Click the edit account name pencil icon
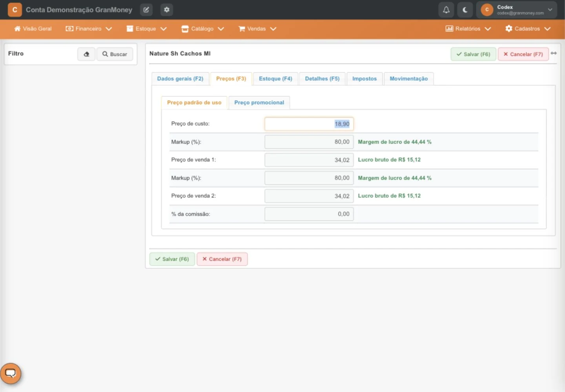 tap(146, 10)
